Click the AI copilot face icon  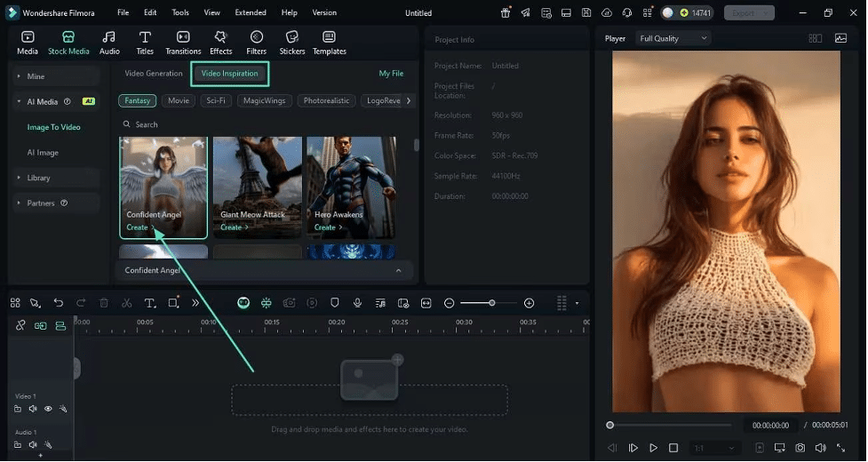click(x=243, y=303)
